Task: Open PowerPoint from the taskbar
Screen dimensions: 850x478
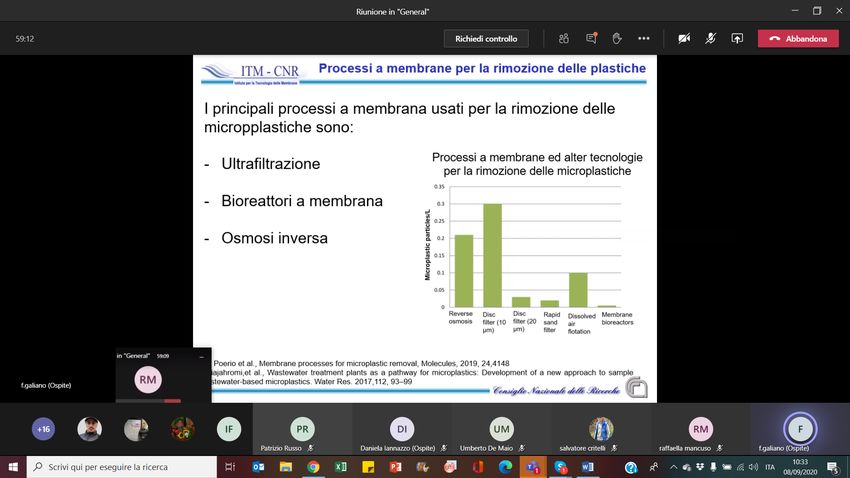Action: pos(395,467)
